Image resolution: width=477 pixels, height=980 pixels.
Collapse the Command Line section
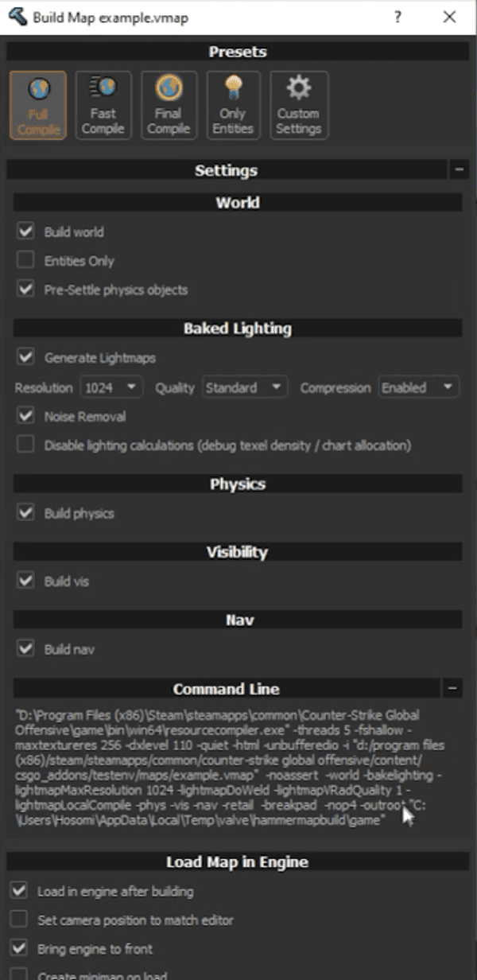coord(452,689)
